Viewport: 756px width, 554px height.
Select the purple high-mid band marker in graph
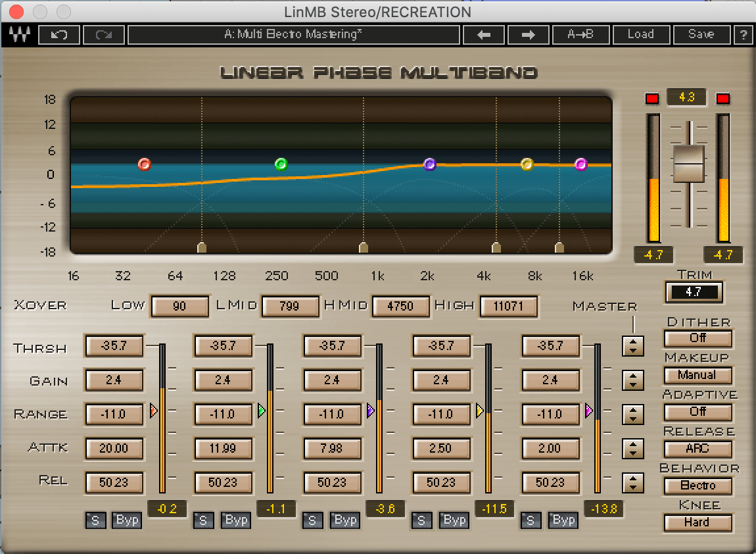click(429, 164)
